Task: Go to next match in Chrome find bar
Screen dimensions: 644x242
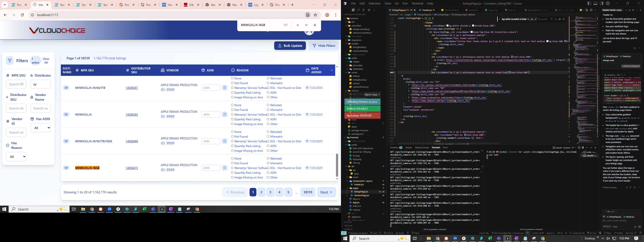Action: 306,25
